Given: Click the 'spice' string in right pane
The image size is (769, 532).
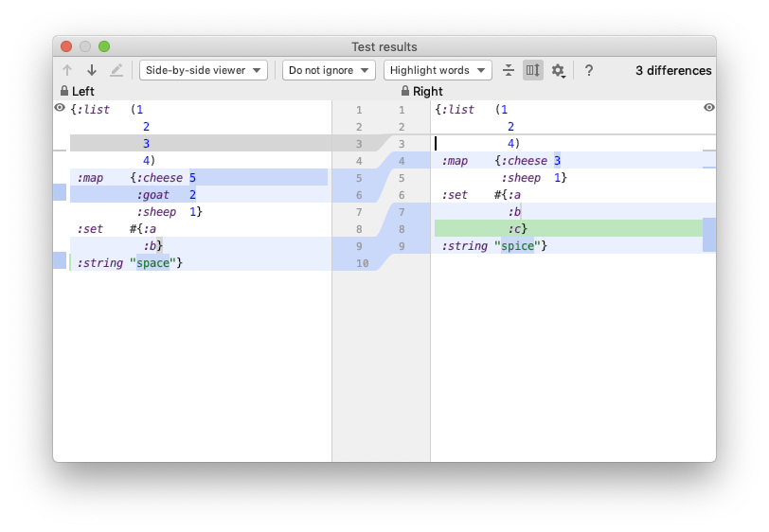Looking at the screenshot, I should [517, 246].
